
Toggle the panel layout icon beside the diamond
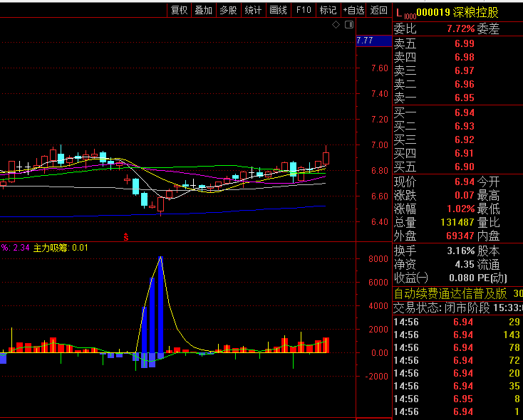[x=348, y=25]
